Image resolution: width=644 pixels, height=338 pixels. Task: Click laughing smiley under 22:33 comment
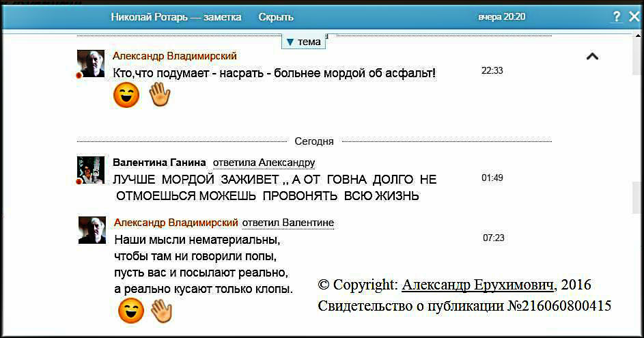click(126, 96)
